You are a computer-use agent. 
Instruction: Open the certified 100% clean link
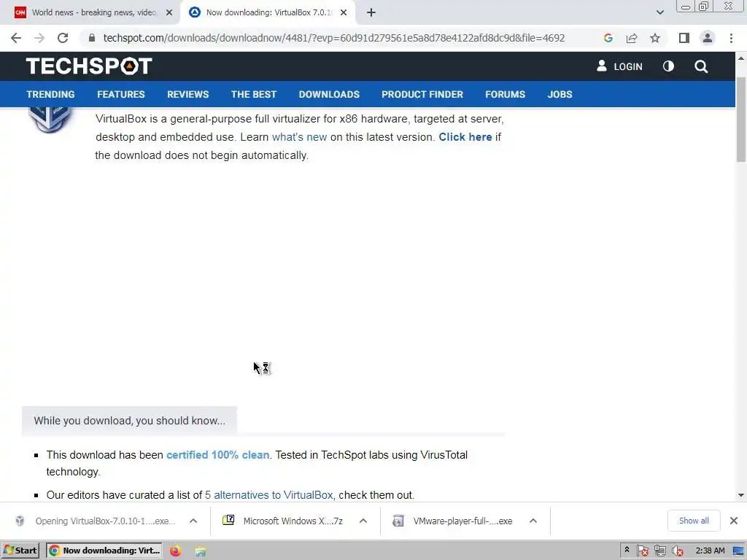pos(217,455)
